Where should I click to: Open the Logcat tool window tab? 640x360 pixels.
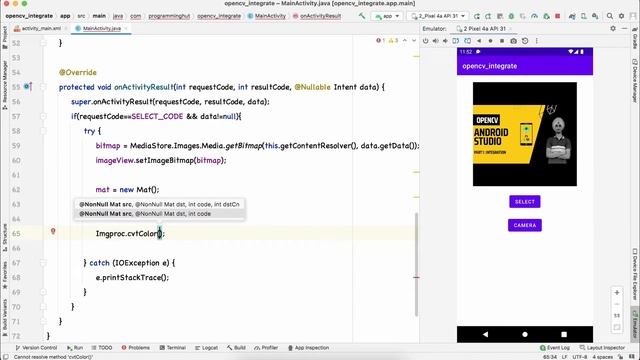coord(206,348)
